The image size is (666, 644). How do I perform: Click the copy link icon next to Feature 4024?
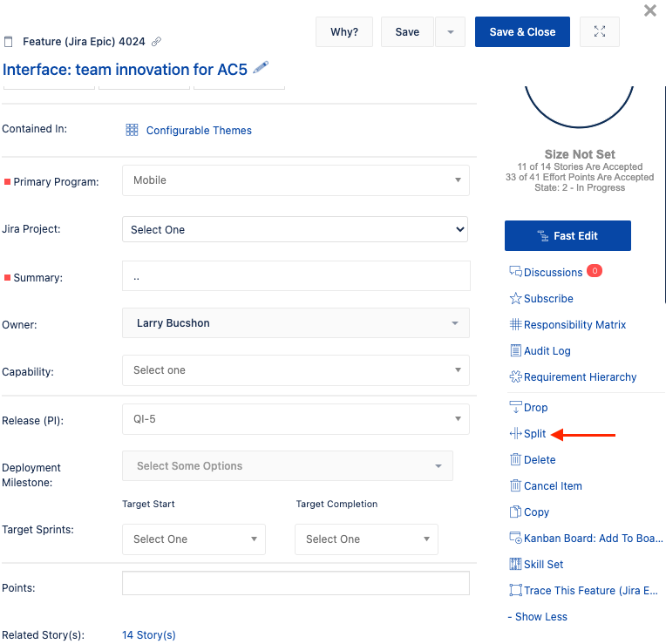156,41
